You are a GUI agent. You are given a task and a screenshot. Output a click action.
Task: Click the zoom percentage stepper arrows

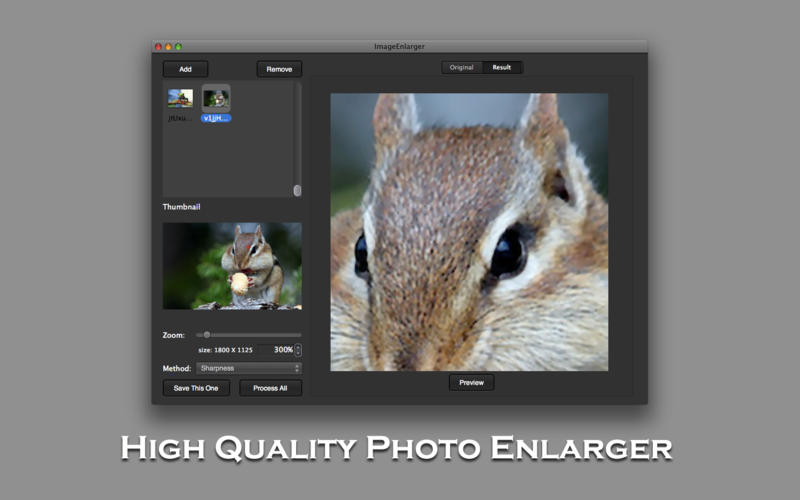pos(298,350)
